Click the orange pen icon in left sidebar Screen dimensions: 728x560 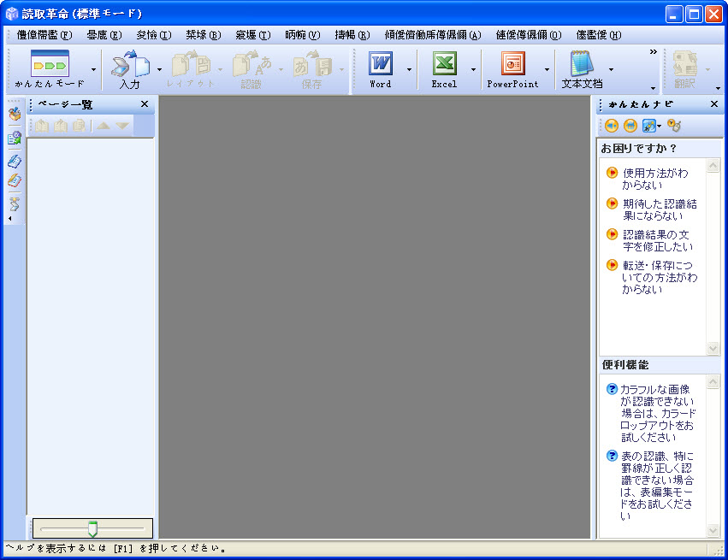point(15,180)
